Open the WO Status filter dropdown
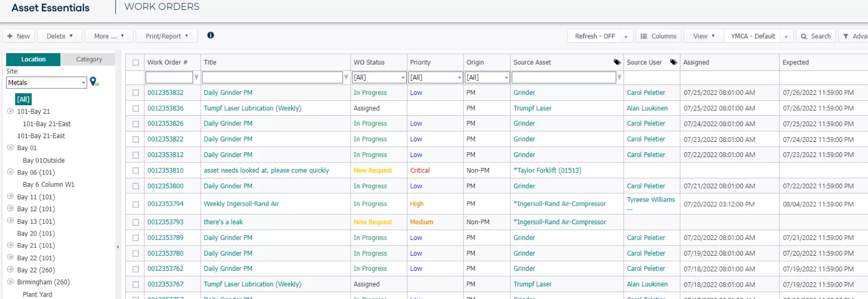 (379, 77)
